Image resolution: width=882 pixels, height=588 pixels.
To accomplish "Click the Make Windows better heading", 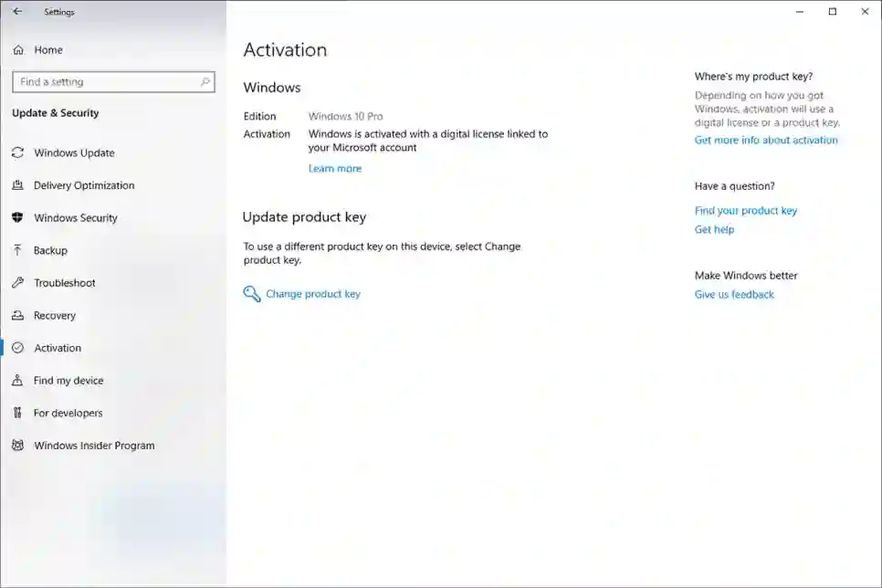I will tap(746, 276).
